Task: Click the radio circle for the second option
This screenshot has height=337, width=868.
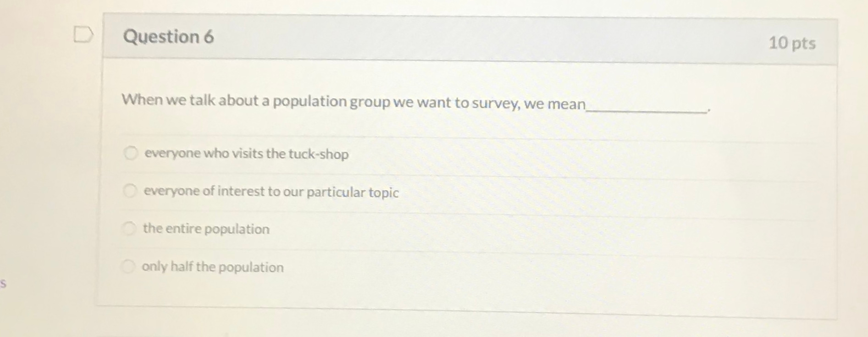Action: coord(130,191)
